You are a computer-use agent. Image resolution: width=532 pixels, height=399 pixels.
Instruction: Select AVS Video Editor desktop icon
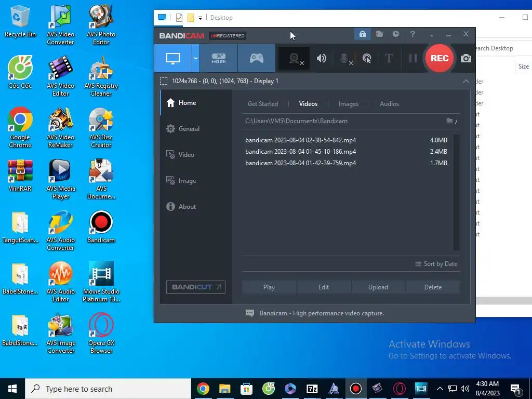[x=60, y=76]
